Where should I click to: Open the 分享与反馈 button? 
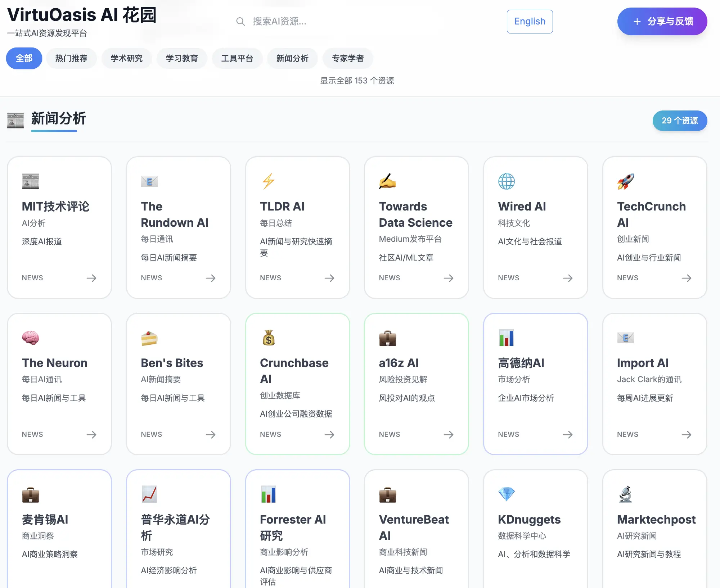click(x=662, y=22)
